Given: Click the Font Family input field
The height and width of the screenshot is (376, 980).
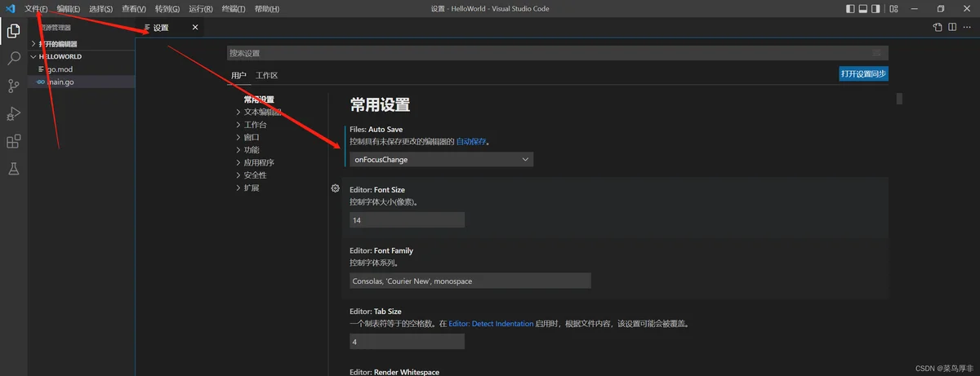Looking at the screenshot, I should (x=470, y=281).
